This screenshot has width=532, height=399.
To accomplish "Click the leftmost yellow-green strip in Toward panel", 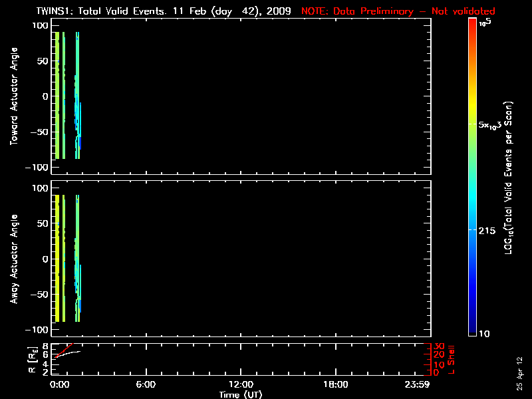I will coord(58,95).
